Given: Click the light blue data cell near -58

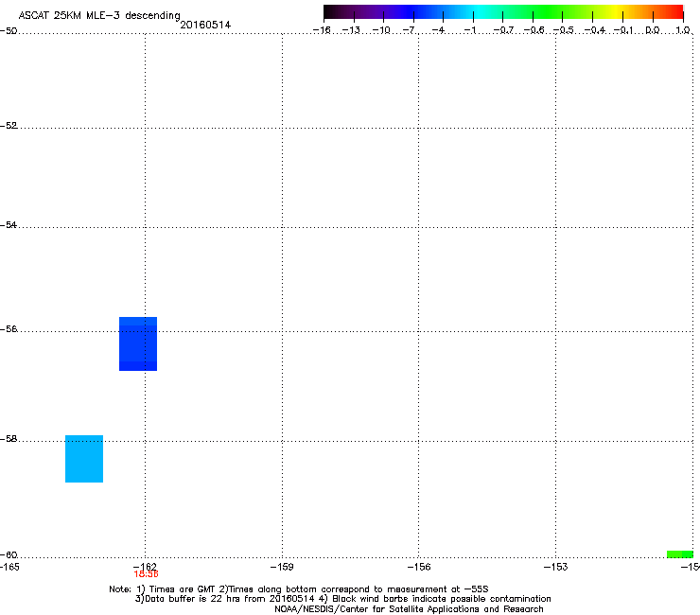Looking at the screenshot, I should click(84, 459).
